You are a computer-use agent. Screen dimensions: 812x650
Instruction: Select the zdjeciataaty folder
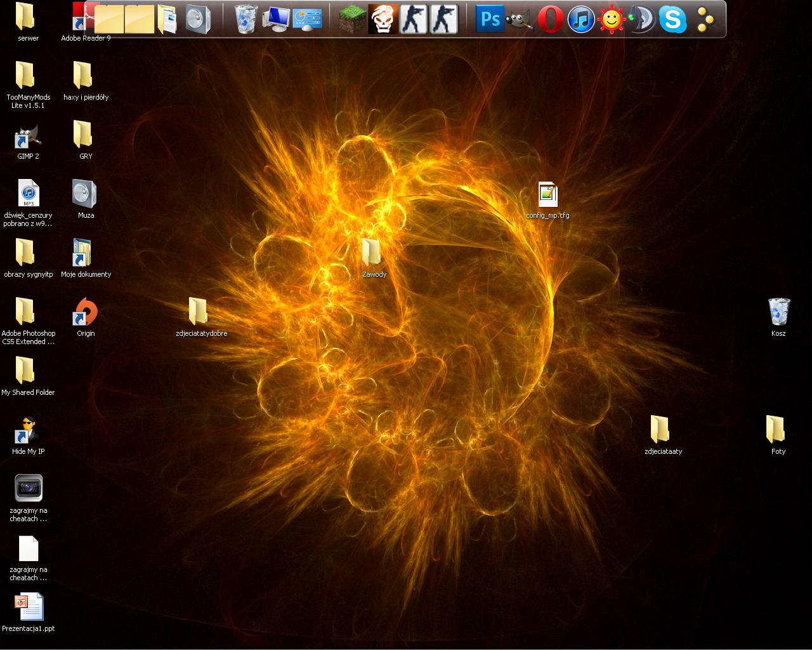tap(663, 435)
